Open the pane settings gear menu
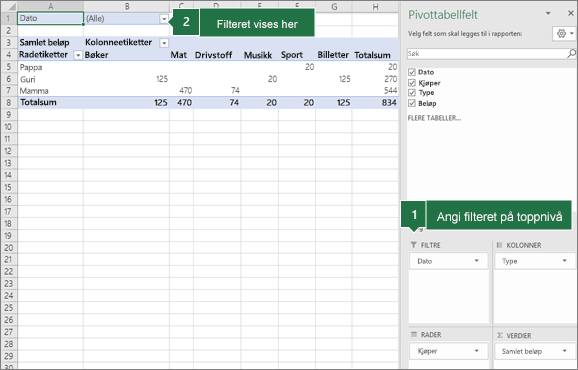578x370 pixels. coord(564,34)
